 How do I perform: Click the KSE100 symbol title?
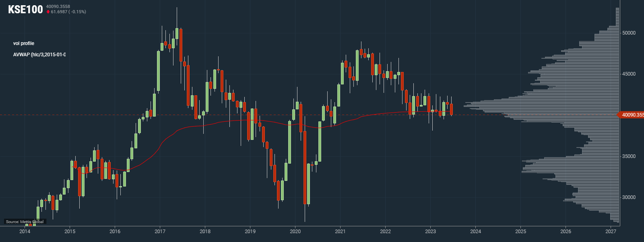(x=25, y=9)
